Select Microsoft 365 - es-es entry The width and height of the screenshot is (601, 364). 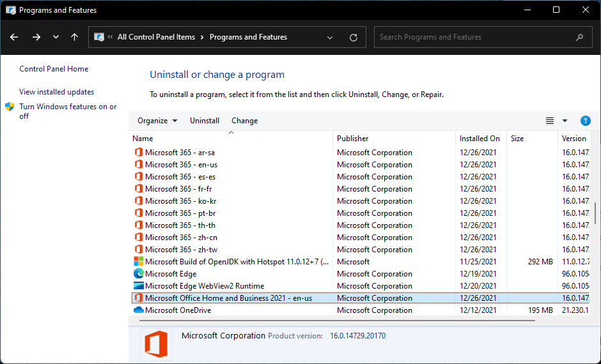[180, 177]
